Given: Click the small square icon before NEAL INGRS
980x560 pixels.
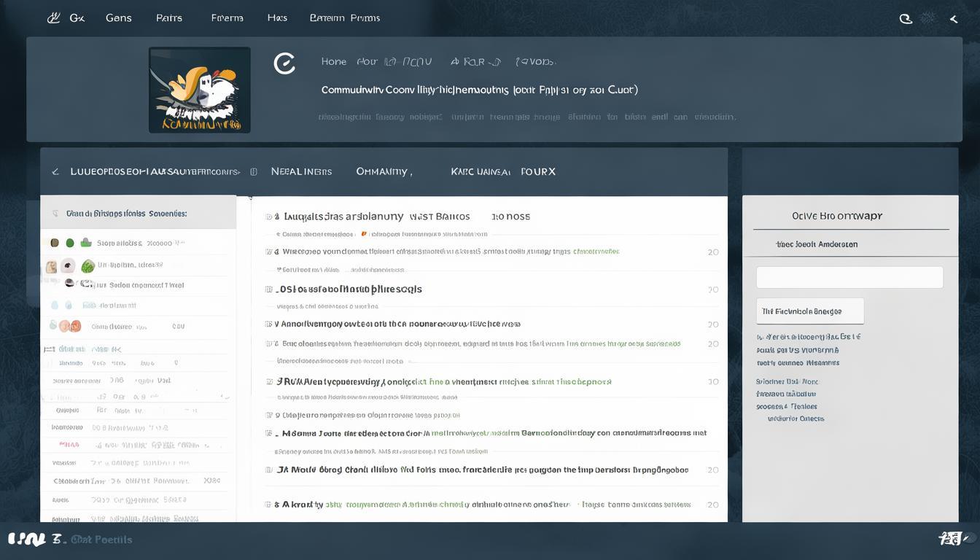Looking at the screenshot, I should click(254, 172).
